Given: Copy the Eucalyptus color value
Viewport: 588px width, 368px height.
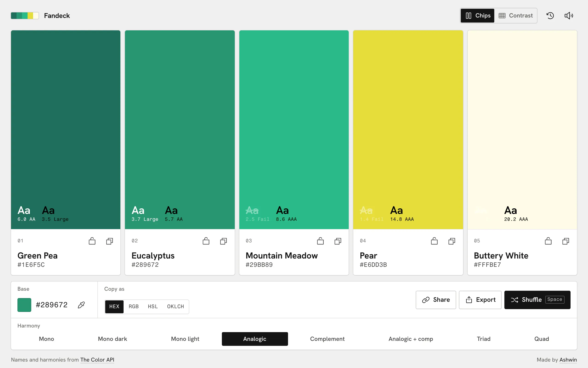Looking at the screenshot, I should (223, 241).
